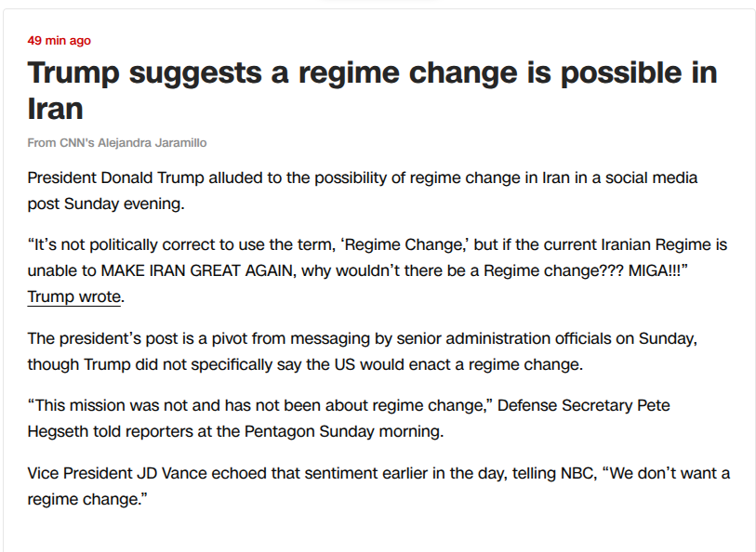Click the phrase "'Regime Change,'" in quote

point(405,244)
